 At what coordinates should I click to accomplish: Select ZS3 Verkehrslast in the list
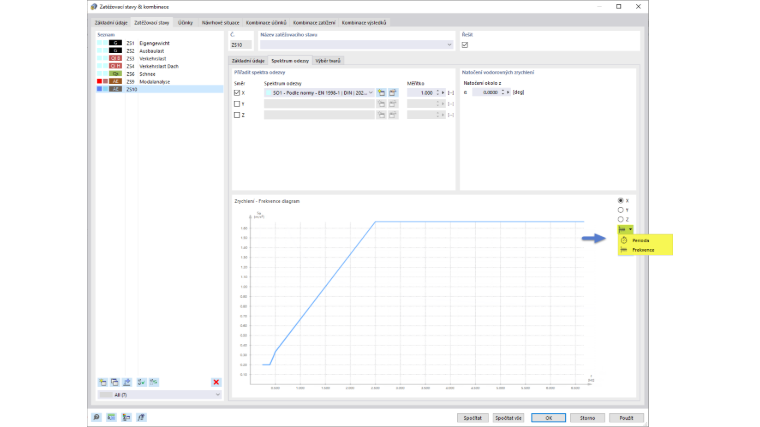tap(159, 59)
